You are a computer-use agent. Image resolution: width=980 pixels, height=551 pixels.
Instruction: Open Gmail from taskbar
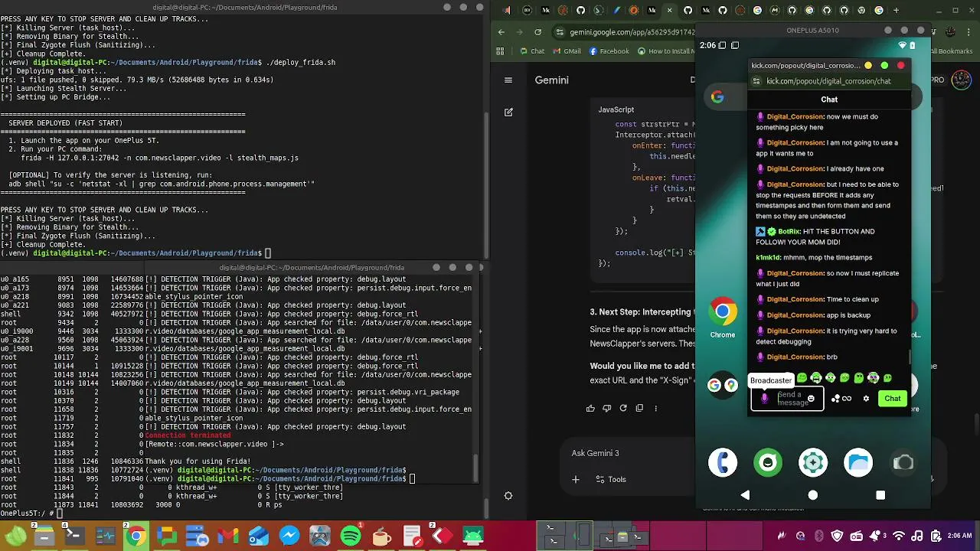[x=227, y=536]
